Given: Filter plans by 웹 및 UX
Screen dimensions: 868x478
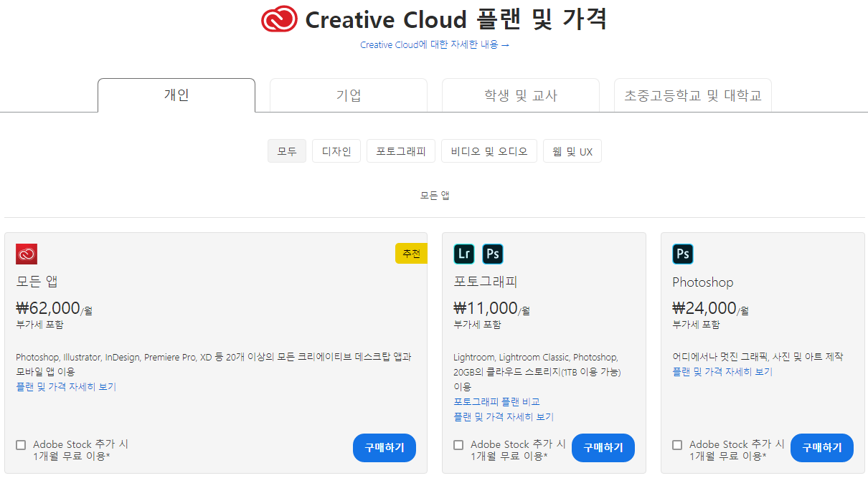Looking at the screenshot, I should 572,151.
